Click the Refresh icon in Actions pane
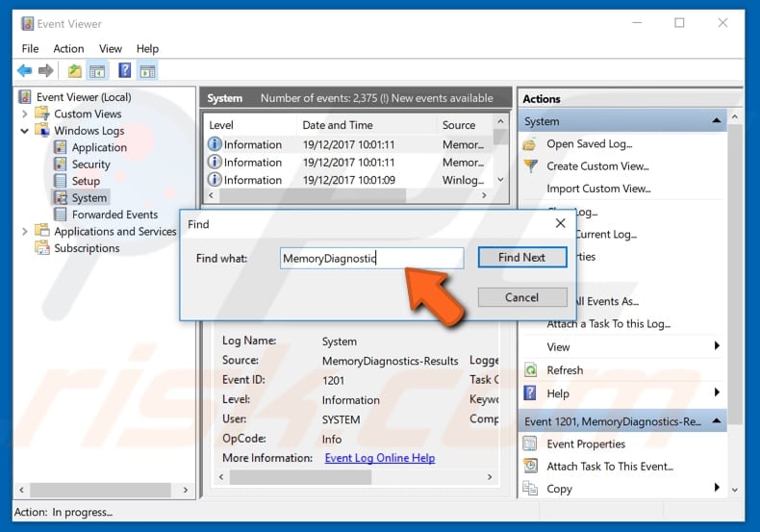The image size is (760, 532). point(531,370)
